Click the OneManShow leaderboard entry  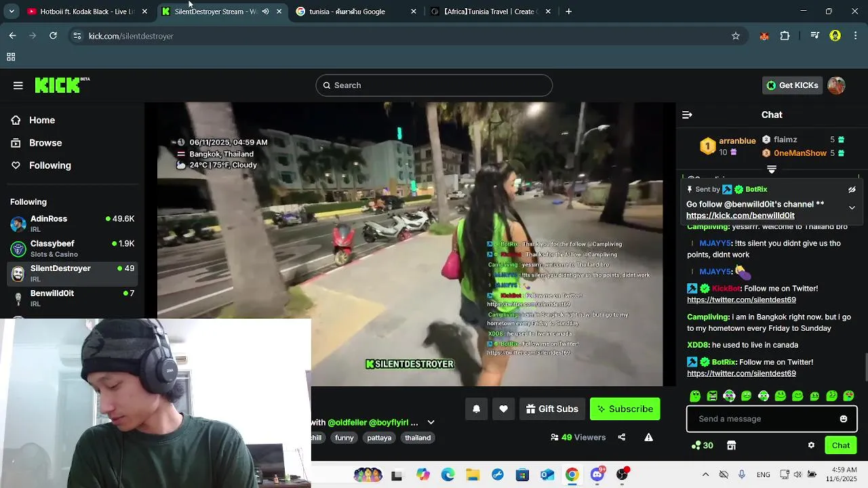[x=800, y=153]
